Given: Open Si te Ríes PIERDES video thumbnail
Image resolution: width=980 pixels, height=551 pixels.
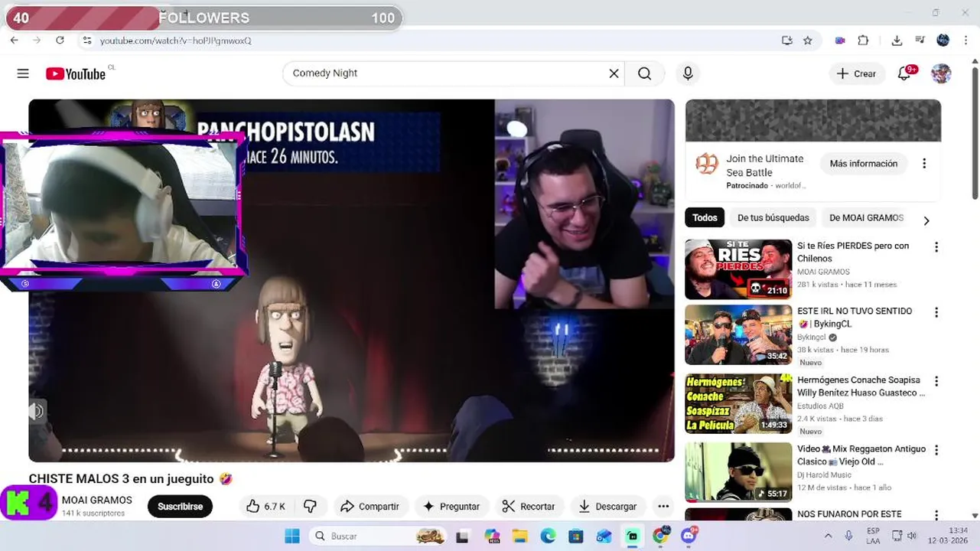Looking at the screenshot, I should (x=738, y=269).
